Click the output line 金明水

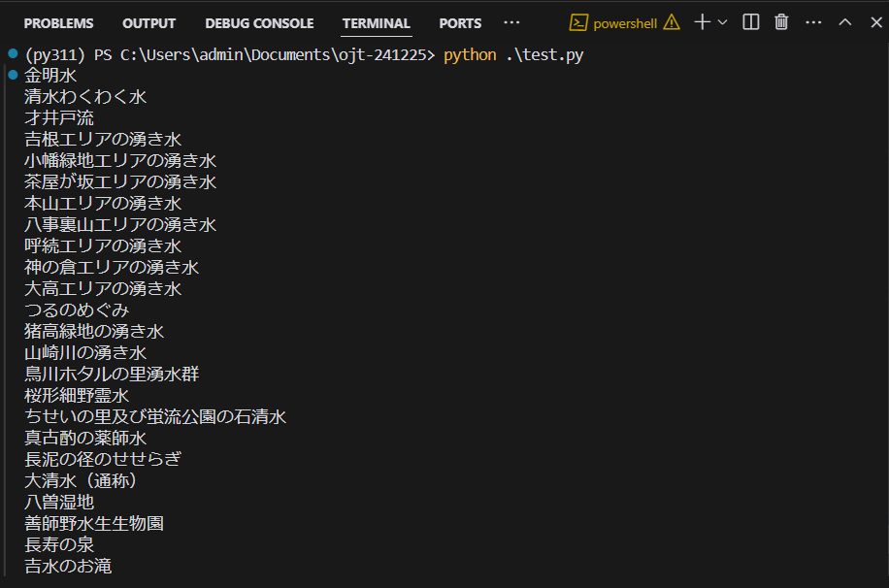click(x=50, y=76)
